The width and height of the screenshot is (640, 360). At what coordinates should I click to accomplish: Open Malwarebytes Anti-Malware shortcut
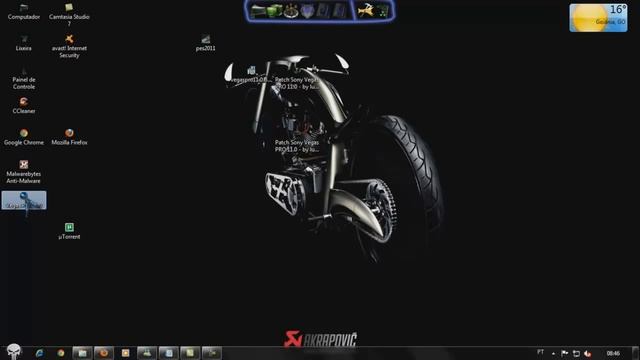(x=24, y=171)
